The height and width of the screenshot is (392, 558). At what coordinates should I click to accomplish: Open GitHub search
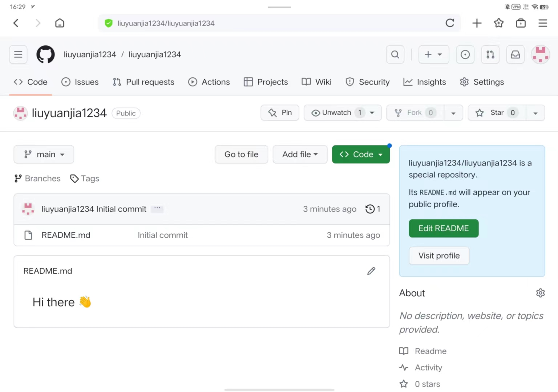point(395,54)
